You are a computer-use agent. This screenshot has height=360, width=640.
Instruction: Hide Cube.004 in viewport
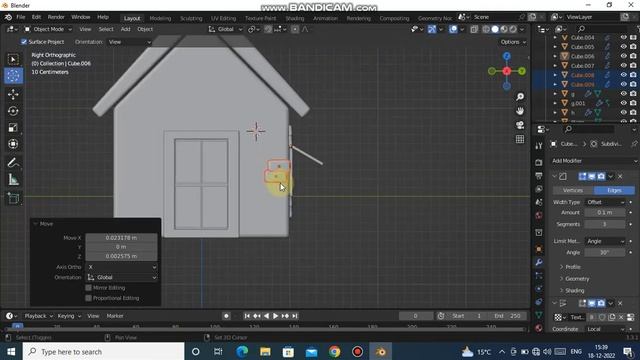point(623,37)
